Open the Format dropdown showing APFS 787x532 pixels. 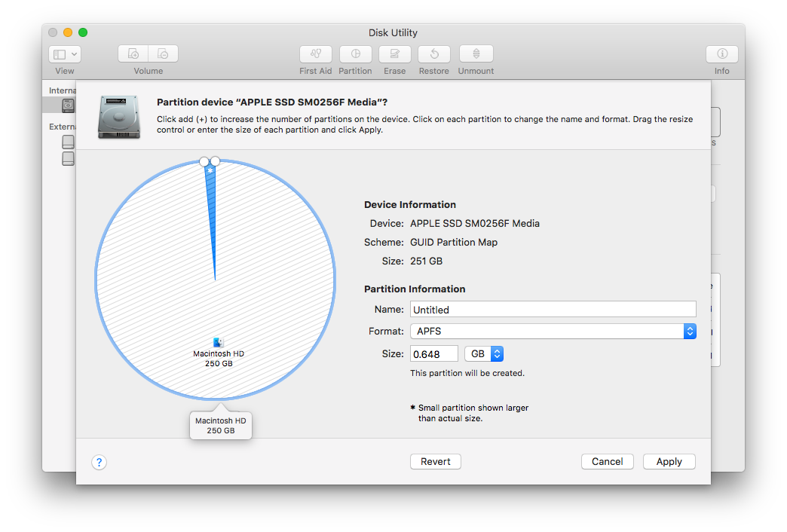(553, 332)
